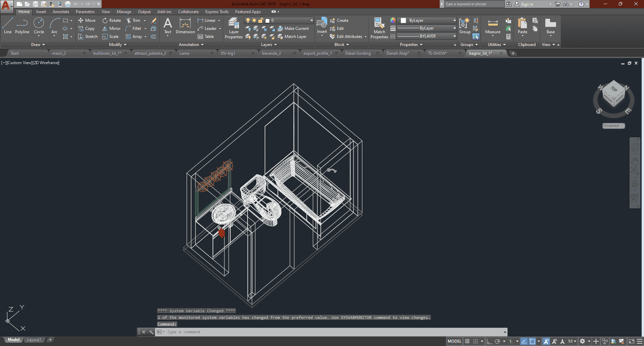Switch to the bulldozer_3d_1 drawing tab

[x=107, y=53]
